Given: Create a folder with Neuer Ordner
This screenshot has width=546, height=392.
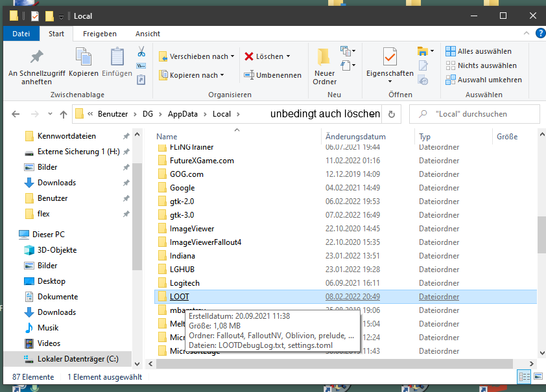Looking at the screenshot, I should click(324, 67).
